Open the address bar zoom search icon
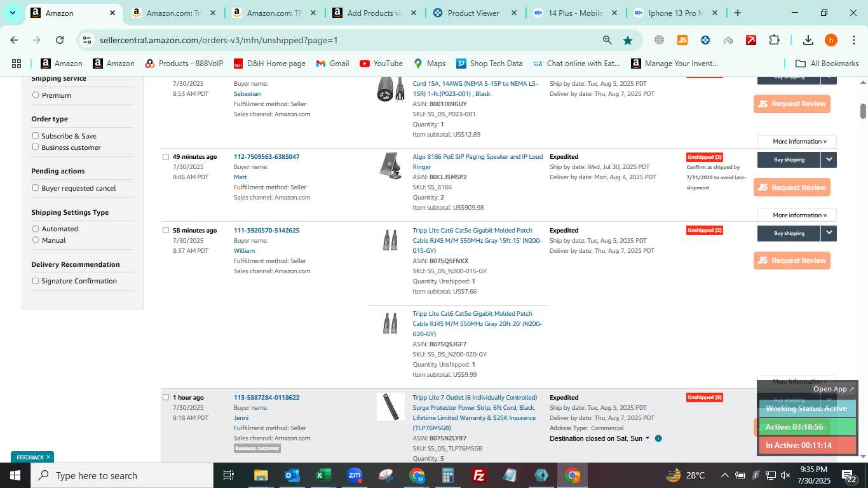This screenshot has height=488, width=868. pyautogui.click(x=607, y=40)
